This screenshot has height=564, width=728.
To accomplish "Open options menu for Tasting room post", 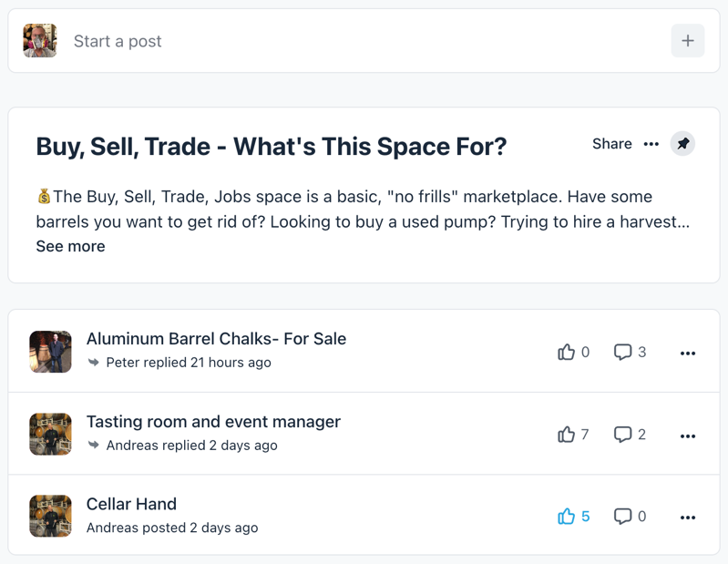I will (x=688, y=436).
